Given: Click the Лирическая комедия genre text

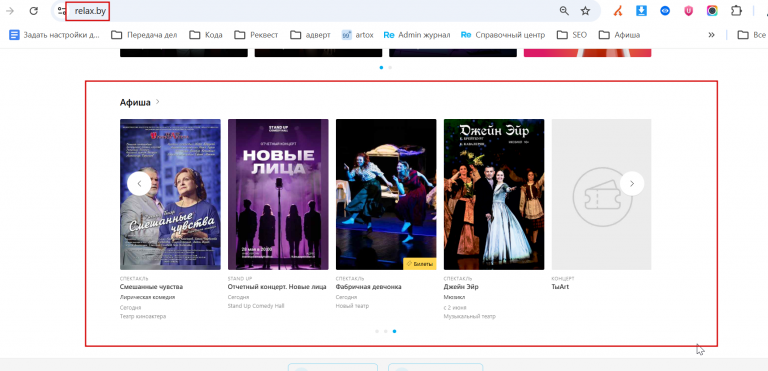Looking at the screenshot, I should (x=147, y=297).
